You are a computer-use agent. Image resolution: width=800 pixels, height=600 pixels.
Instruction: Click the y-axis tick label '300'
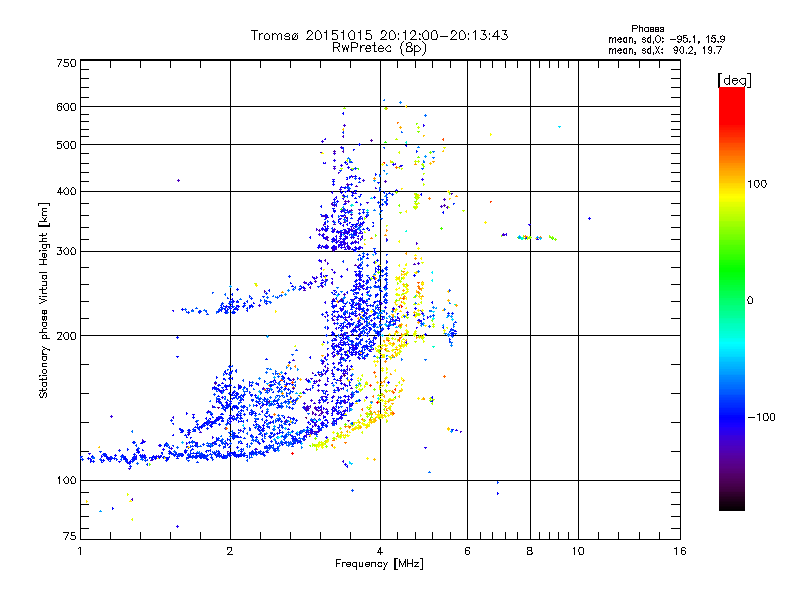(x=66, y=251)
